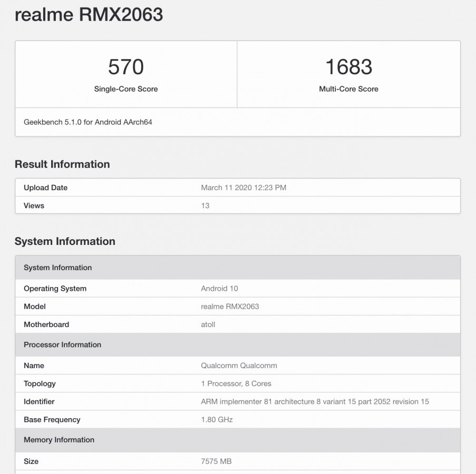Image resolution: width=476 pixels, height=474 pixels.
Task: Select the March 11 2020 12:23 PM value
Action: (x=244, y=187)
